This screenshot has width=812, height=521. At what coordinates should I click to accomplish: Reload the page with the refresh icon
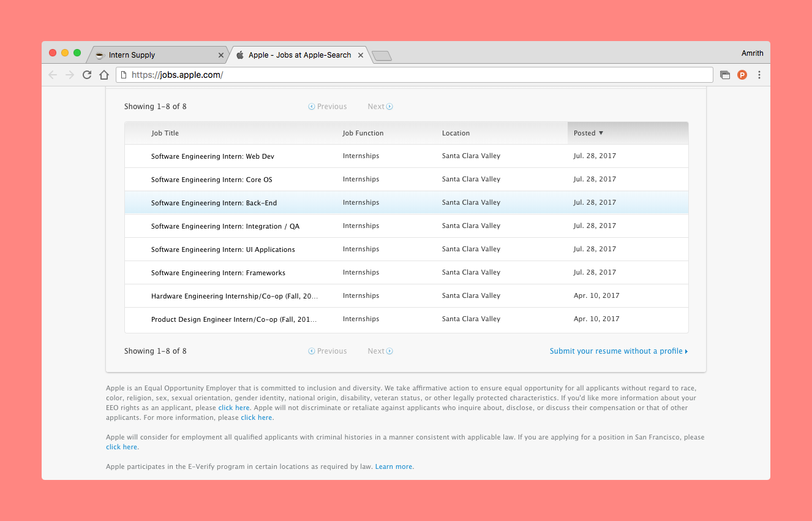[x=87, y=75]
